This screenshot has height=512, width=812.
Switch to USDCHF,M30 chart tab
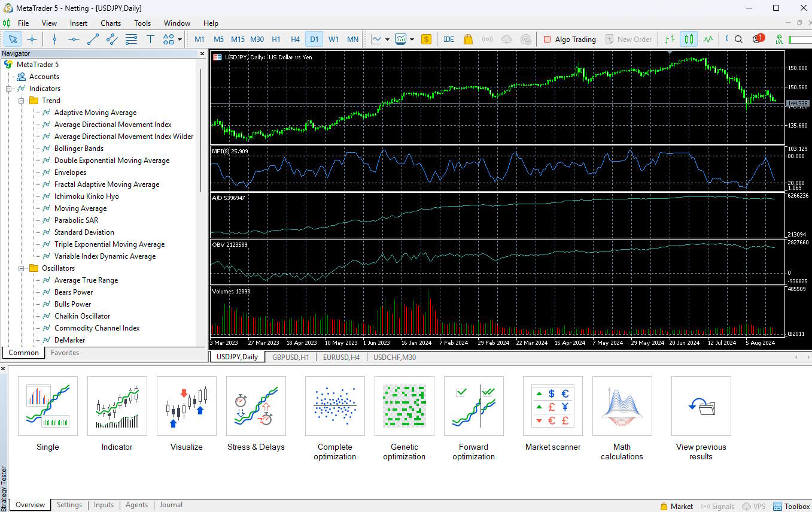(x=394, y=357)
